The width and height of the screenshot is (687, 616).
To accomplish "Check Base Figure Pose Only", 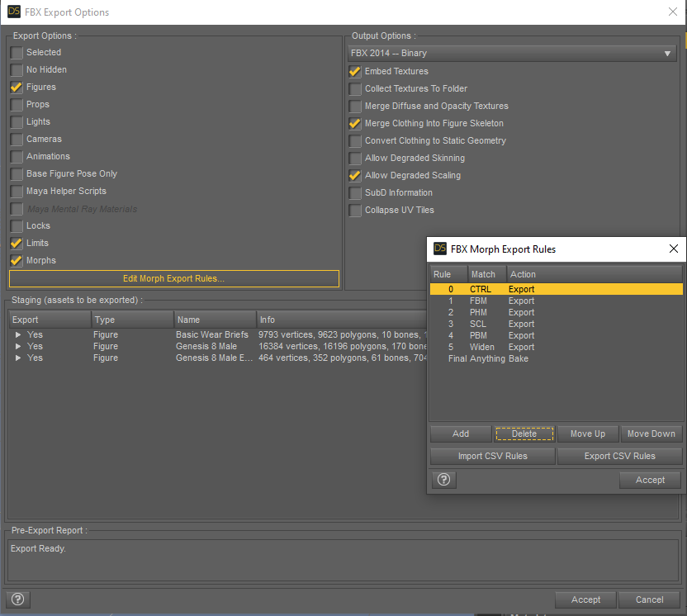I will click(x=17, y=174).
